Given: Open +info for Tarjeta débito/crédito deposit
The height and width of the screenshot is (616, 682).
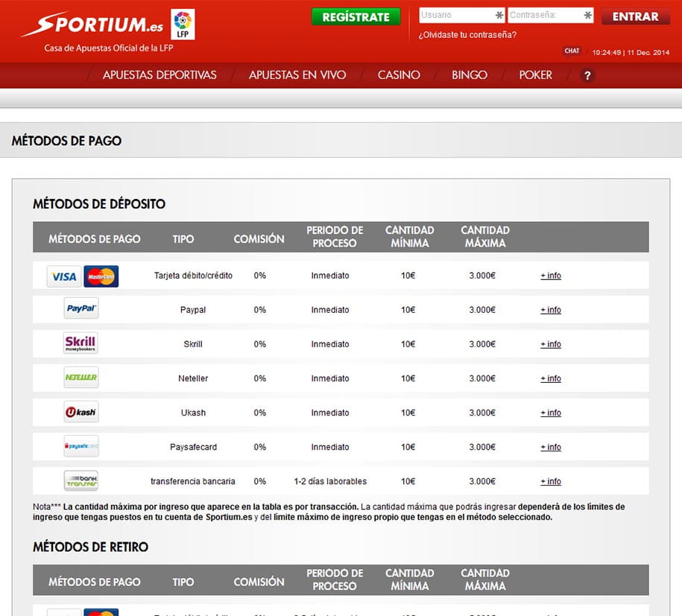Looking at the screenshot, I should coord(551,276).
